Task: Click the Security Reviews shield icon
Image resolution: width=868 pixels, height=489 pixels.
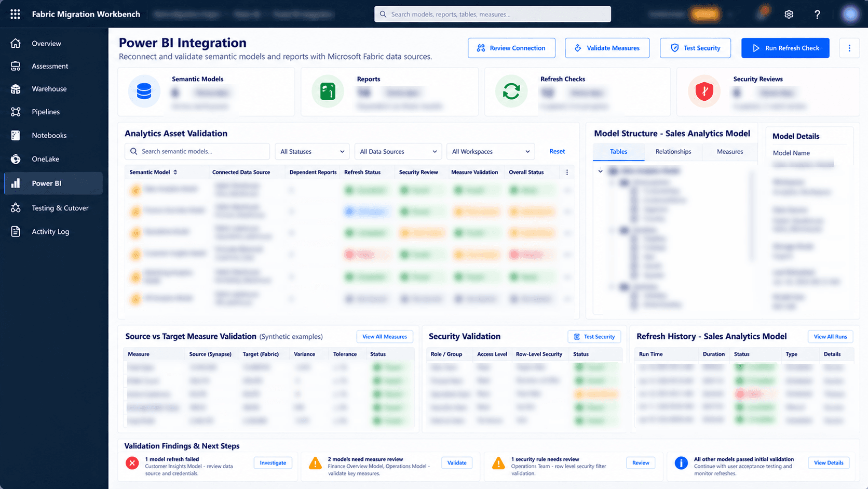Action: (704, 91)
